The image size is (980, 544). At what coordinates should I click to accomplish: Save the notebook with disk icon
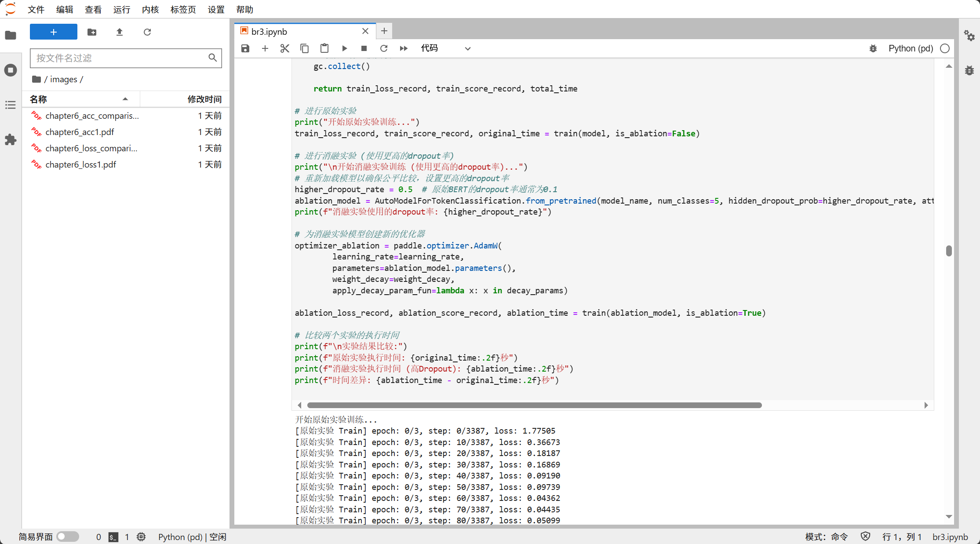click(245, 48)
